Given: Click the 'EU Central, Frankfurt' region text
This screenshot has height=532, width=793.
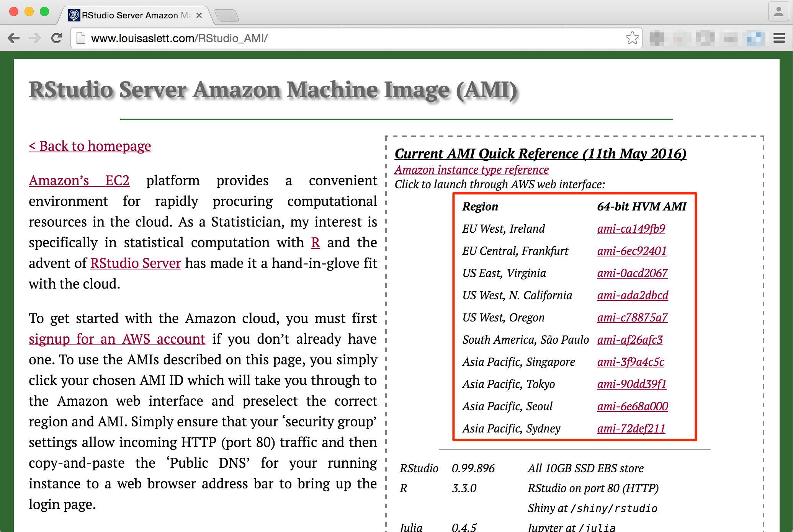Looking at the screenshot, I should click(515, 251).
